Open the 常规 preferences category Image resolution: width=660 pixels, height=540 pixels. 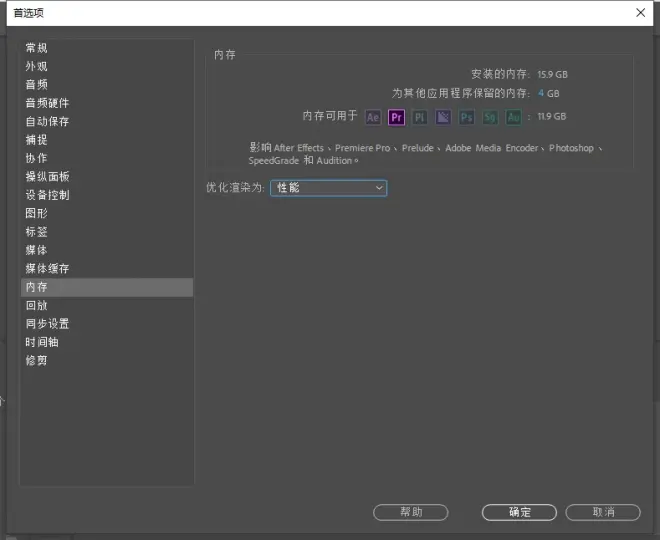pos(107,48)
